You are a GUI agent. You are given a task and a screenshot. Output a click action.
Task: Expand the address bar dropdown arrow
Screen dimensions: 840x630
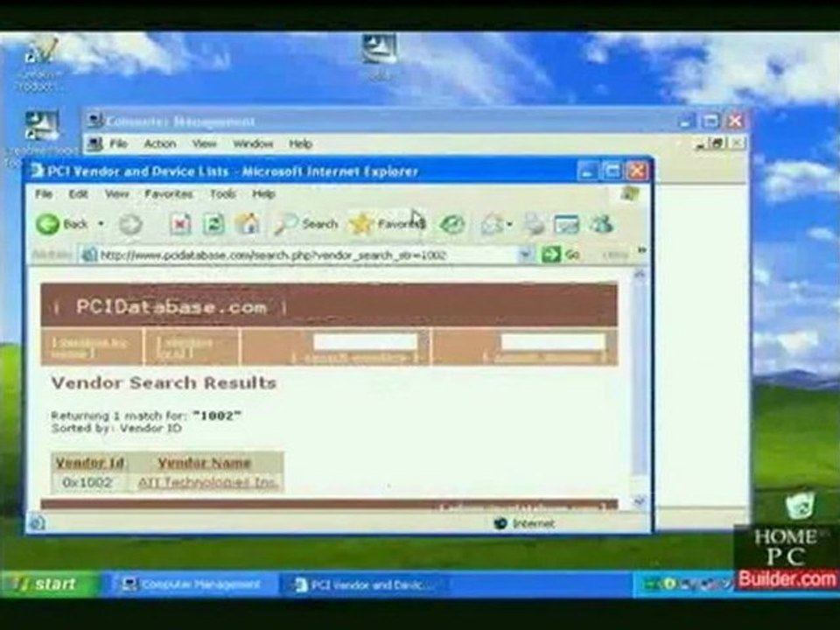click(x=526, y=255)
